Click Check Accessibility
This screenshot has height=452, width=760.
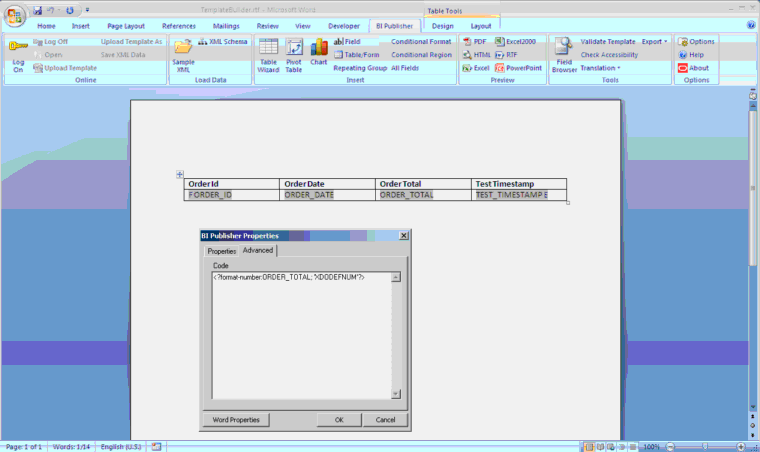pyautogui.click(x=609, y=55)
